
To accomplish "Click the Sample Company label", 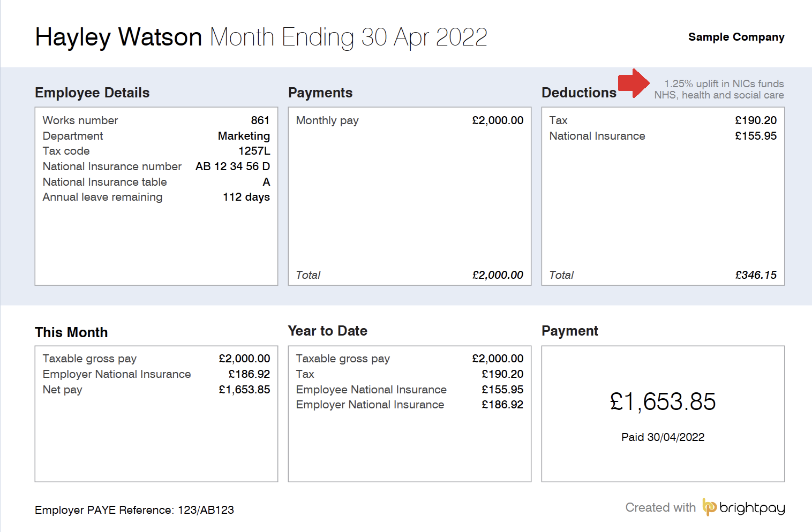I will pos(736,37).
